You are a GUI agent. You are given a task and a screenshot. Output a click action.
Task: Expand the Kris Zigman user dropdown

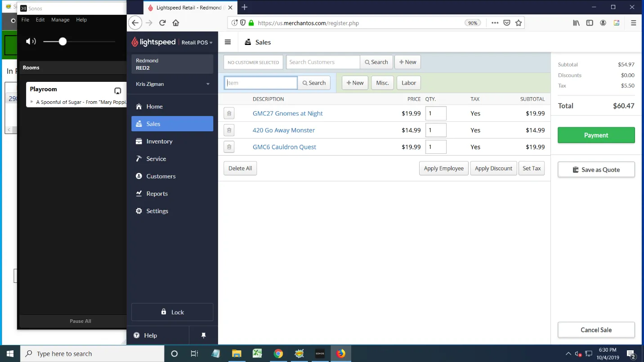pos(208,84)
